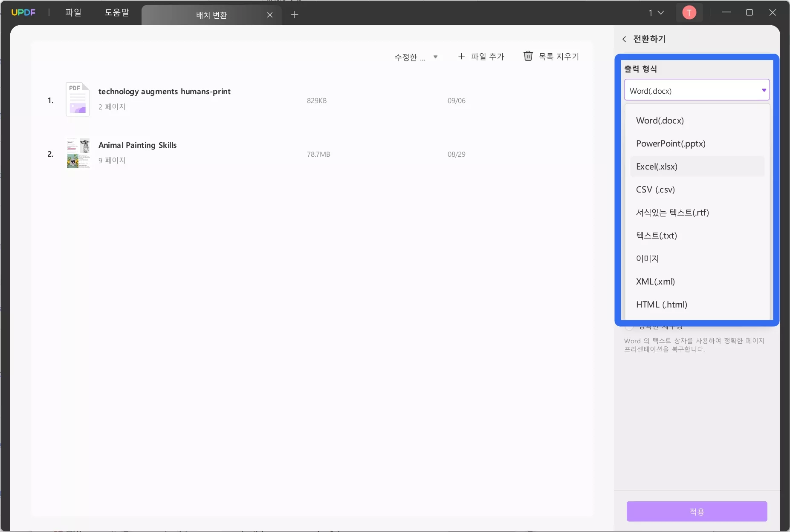Image resolution: width=790 pixels, height=532 pixels.
Task: Open the 파일 menu
Action: (x=73, y=12)
